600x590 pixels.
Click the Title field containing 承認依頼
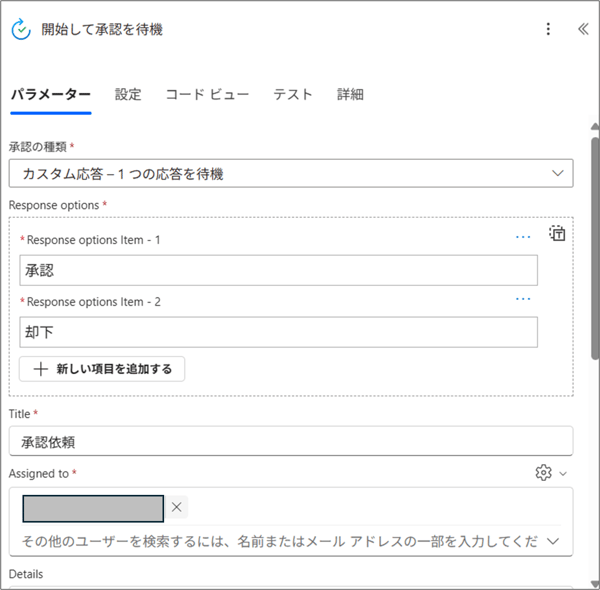(290, 441)
